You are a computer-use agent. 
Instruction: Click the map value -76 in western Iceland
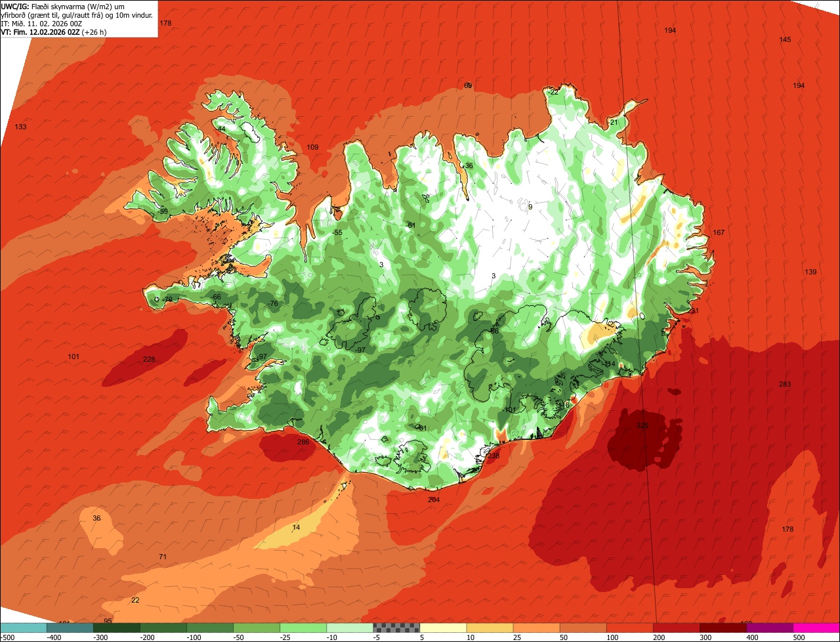[273, 303]
